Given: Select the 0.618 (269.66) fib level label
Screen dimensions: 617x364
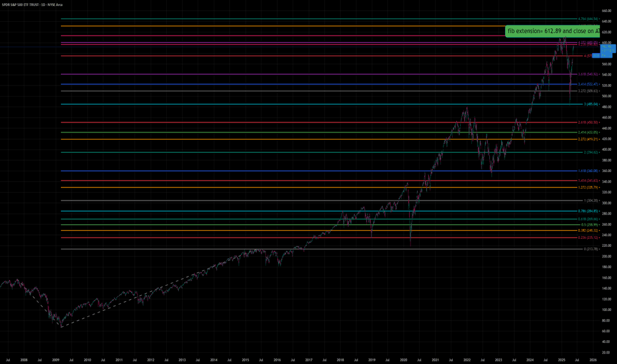Looking at the screenshot, I should click(x=589, y=219).
